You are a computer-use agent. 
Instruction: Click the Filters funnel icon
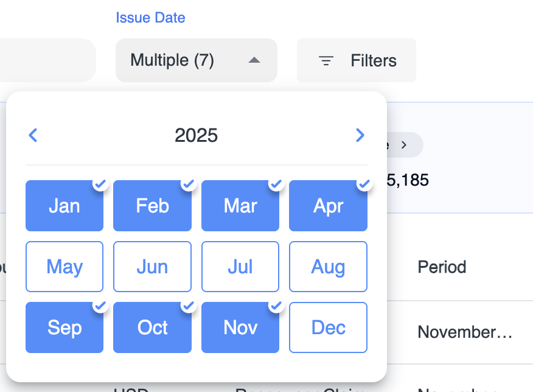(325, 60)
